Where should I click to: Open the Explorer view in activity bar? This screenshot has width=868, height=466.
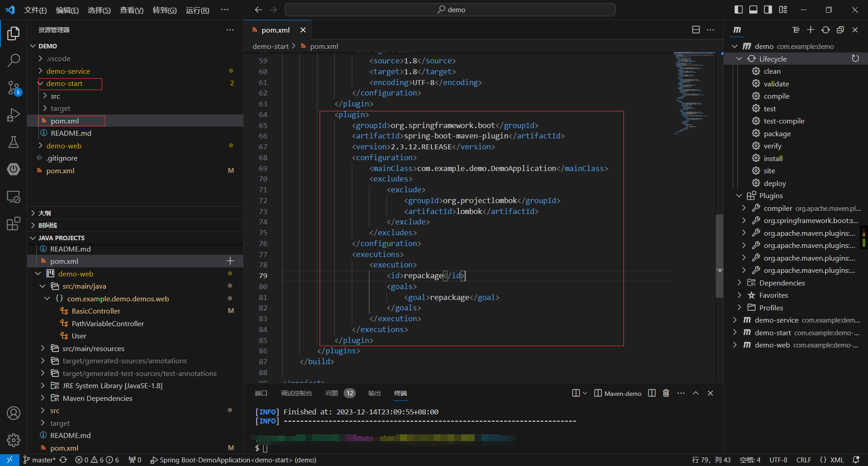click(x=14, y=33)
